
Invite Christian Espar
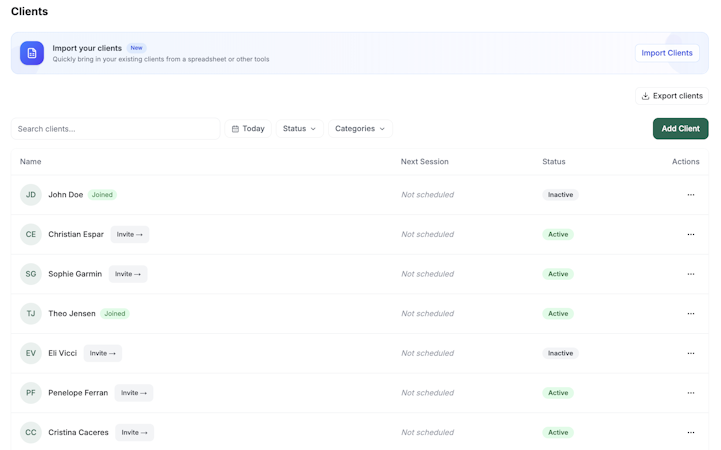pyautogui.click(x=130, y=234)
